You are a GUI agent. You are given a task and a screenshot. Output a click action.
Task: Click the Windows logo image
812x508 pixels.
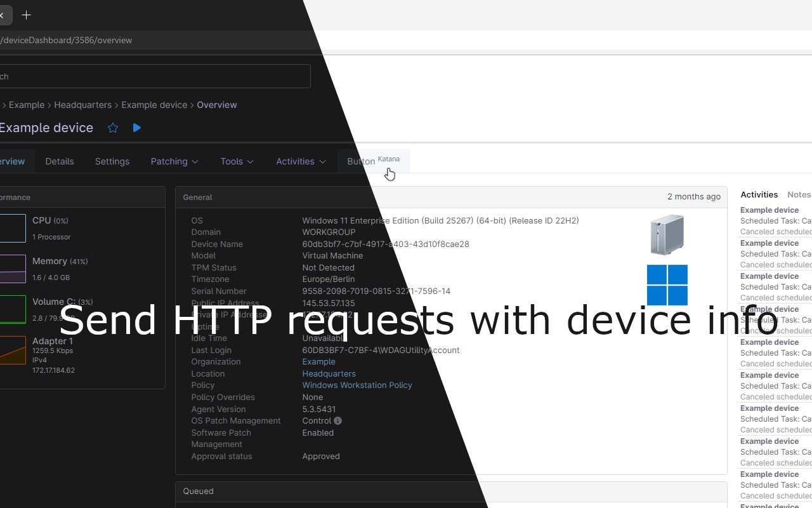click(667, 285)
